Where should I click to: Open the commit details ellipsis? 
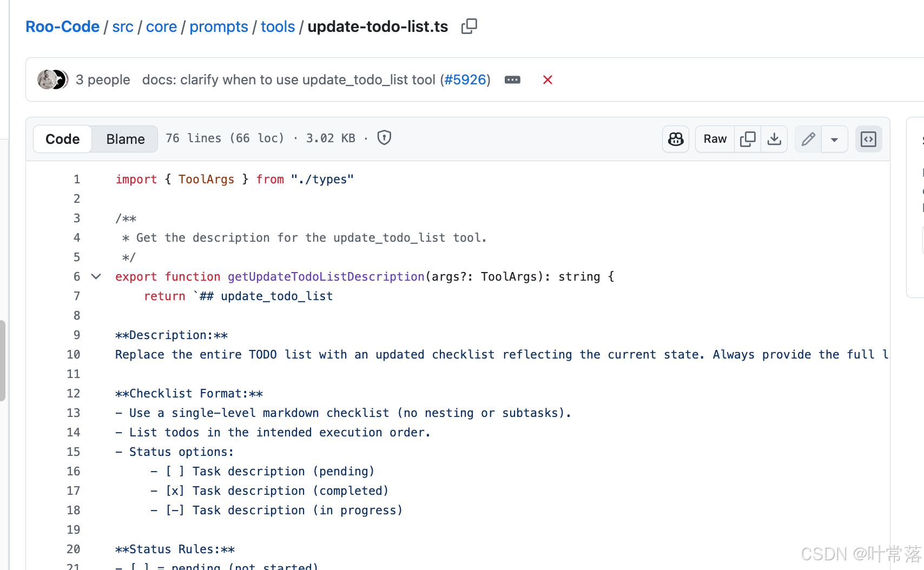click(x=512, y=79)
